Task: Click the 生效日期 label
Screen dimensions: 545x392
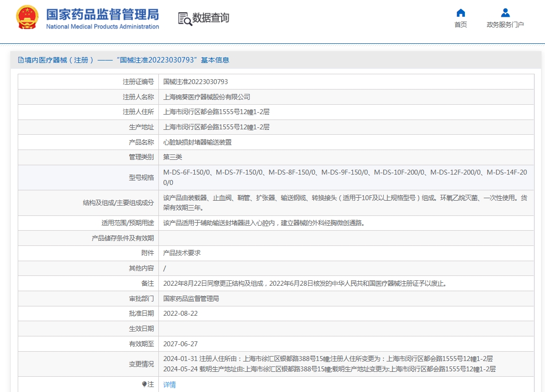Action: [x=142, y=329]
